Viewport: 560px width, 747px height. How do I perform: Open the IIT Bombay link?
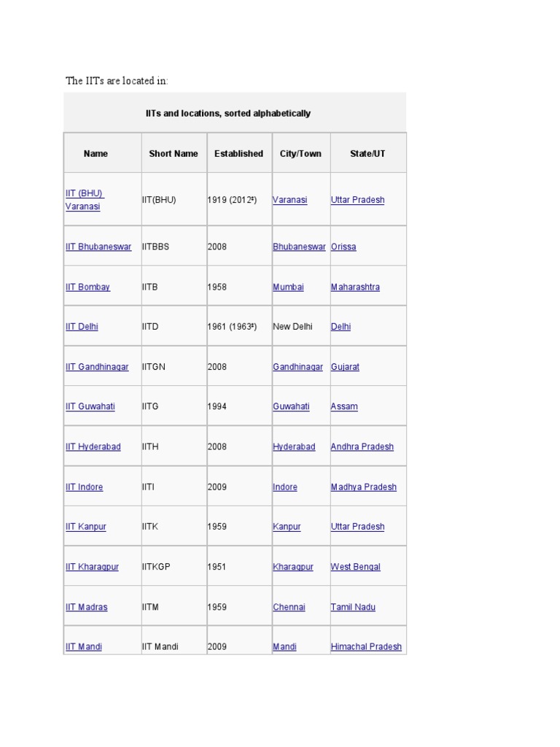87,287
